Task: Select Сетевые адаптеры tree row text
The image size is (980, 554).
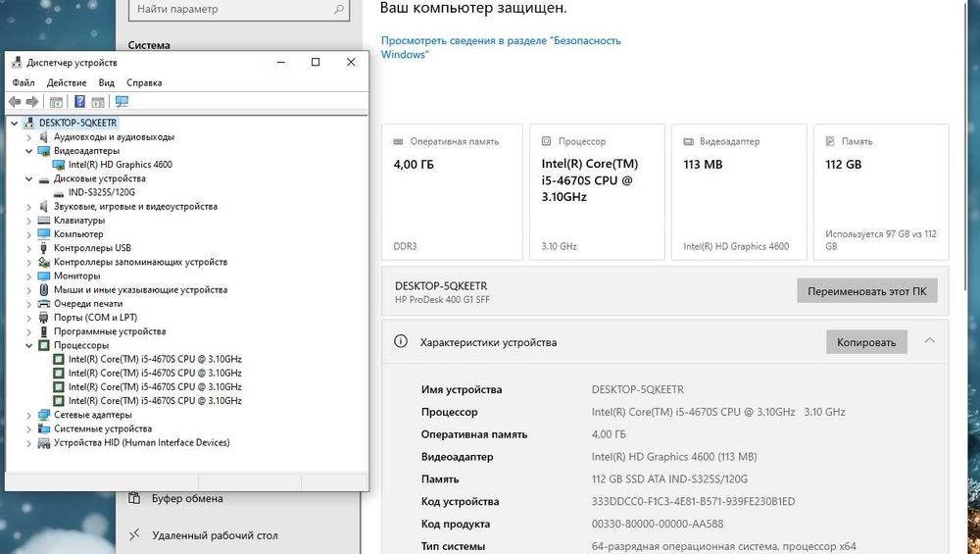Action: (92, 415)
